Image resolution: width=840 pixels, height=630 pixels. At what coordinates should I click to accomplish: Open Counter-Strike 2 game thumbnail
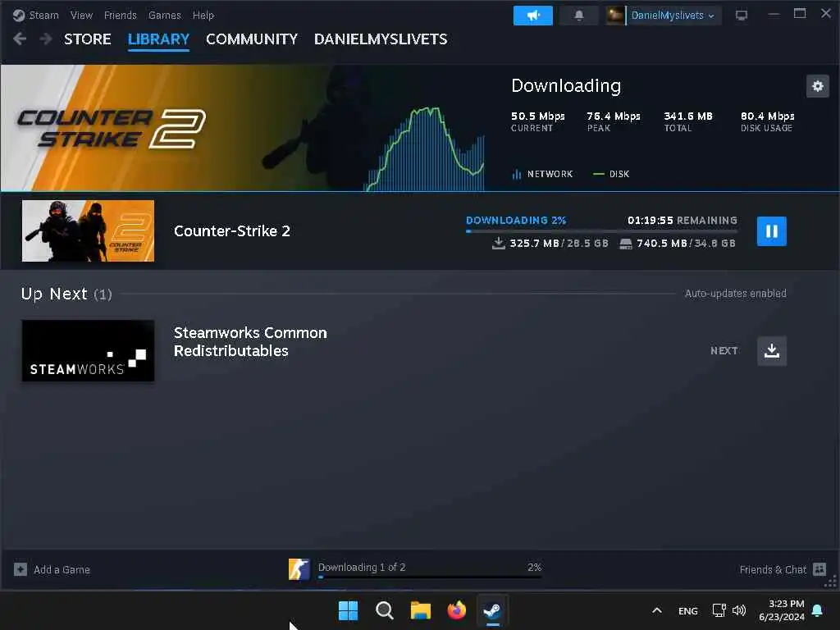pos(88,231)
